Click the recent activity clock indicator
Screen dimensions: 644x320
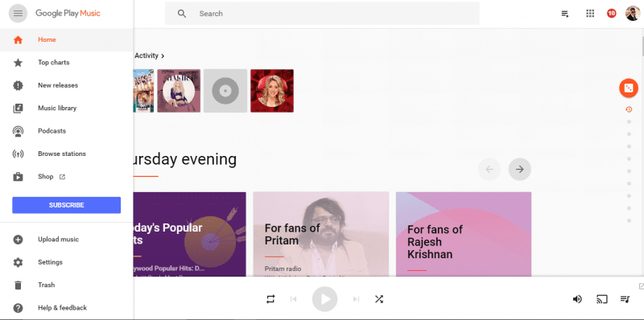(x=629, y=109)
